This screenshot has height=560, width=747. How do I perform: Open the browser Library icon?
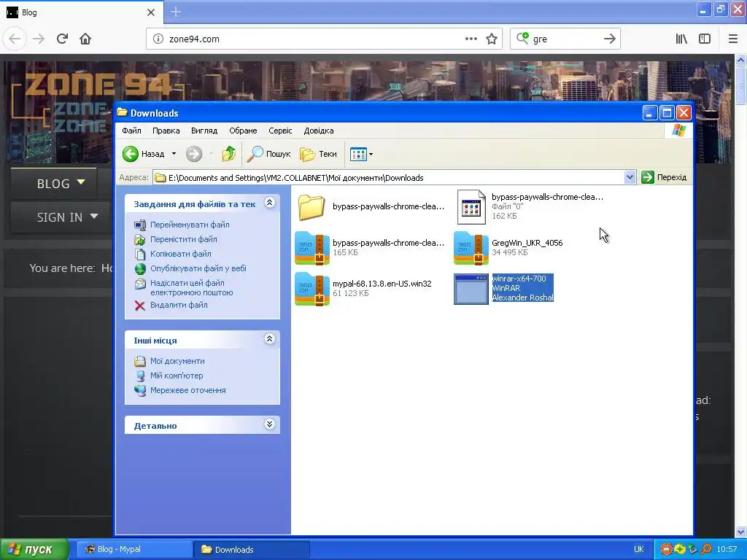point(682,39)
